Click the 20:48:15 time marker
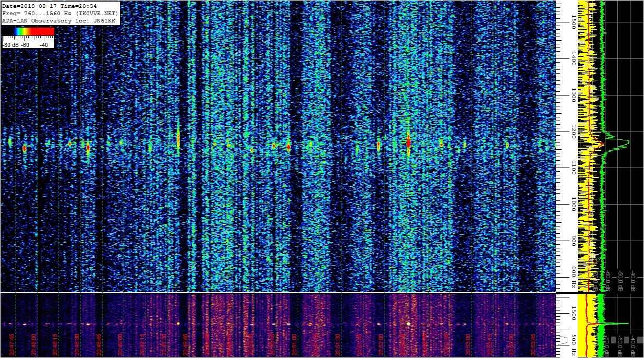The image size is (644, 358). [55, 345]
